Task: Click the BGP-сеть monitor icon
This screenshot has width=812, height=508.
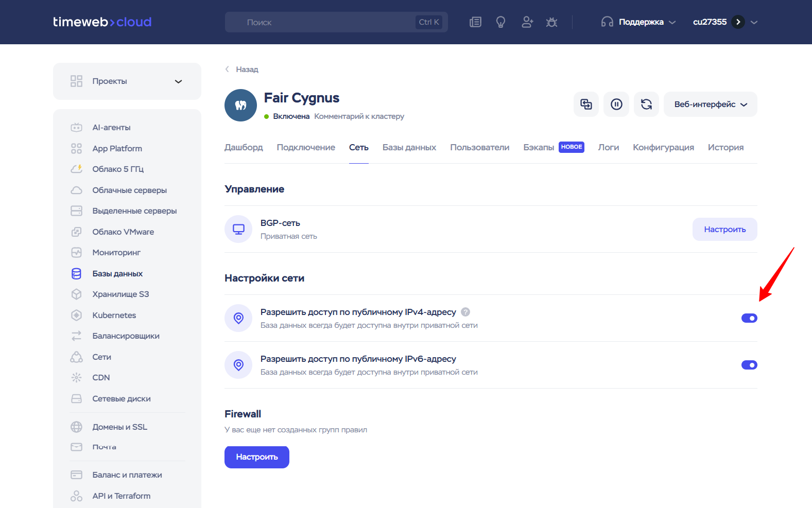Action: tap(238, 229)
